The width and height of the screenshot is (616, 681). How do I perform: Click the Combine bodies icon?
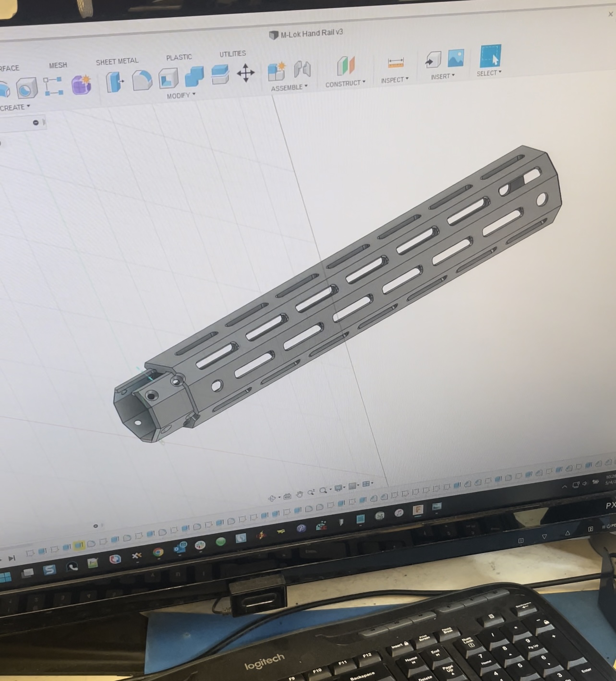pyautogui.click(x=194, y=76)
